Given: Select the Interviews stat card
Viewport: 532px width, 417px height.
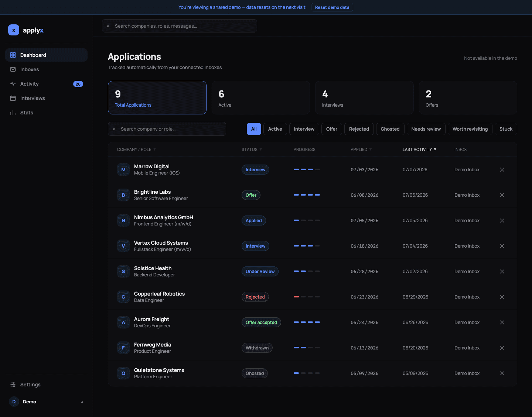Looking at the screenshot, I should coord(364,98).
